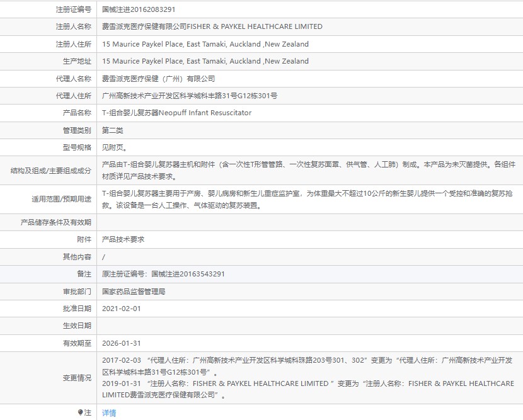Select registration number 国械注进20162083291
The width and height of the screenshot is (523, 420).
[x=139, y=9]
